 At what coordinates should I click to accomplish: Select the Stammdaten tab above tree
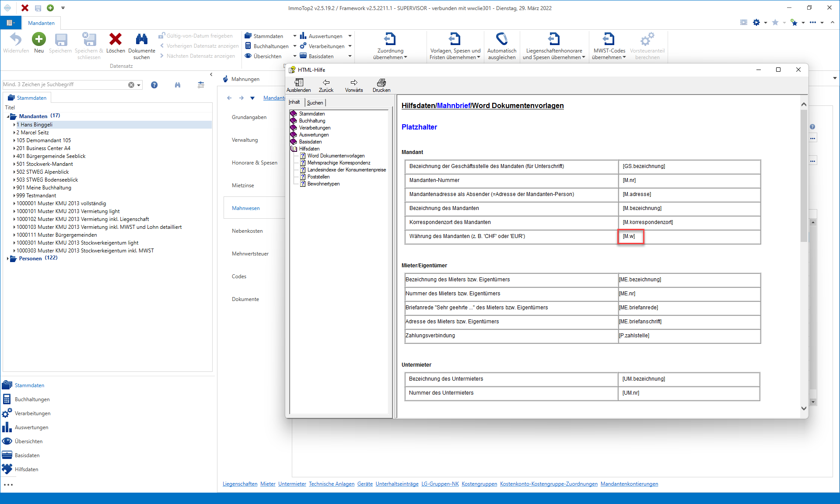click(x=28, y=98)
